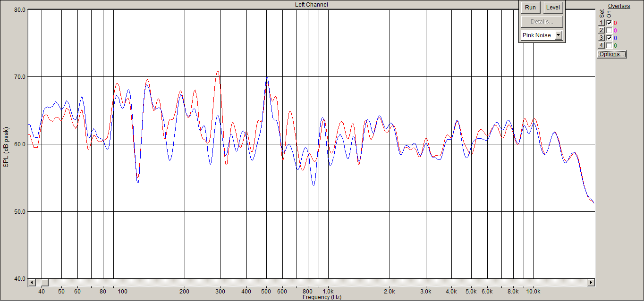The height and width of the screenshot is (301, 644).
Task: Open the Level button
Action: (x=553, y=8)
